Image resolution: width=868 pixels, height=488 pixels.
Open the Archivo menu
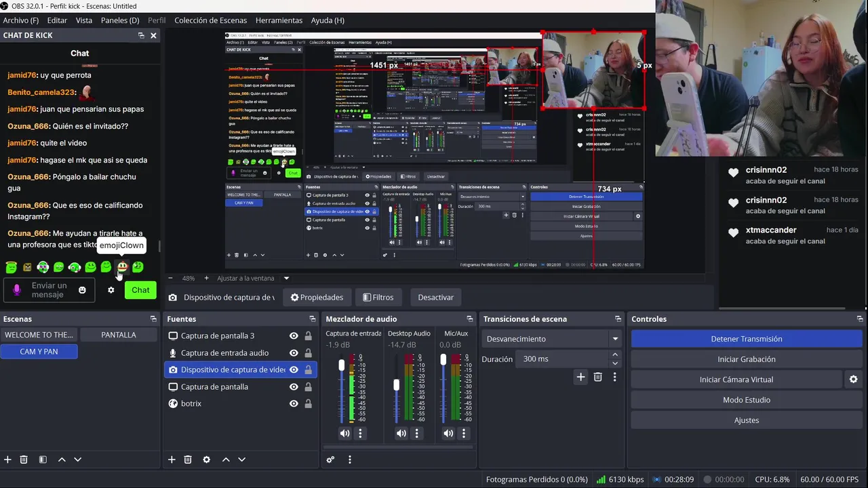[x=21, y=20]
